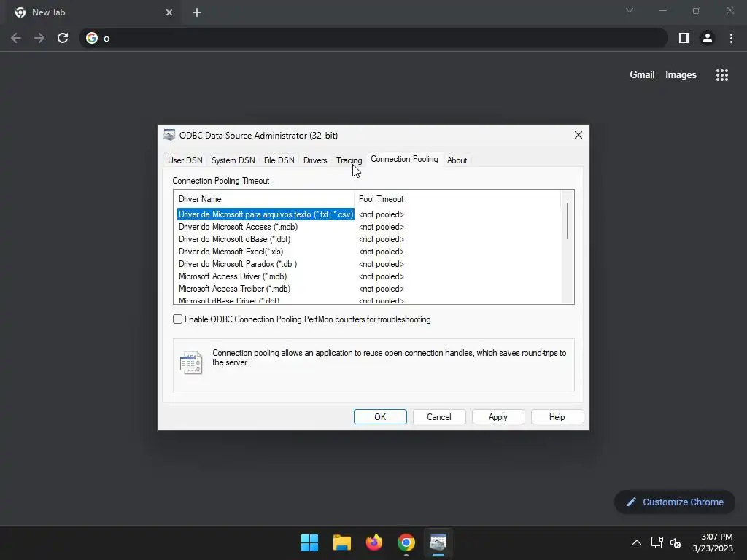The height and width of the screenshot is (560, 747).
Task: Open the Images link
Action: (x=681, y=75)
